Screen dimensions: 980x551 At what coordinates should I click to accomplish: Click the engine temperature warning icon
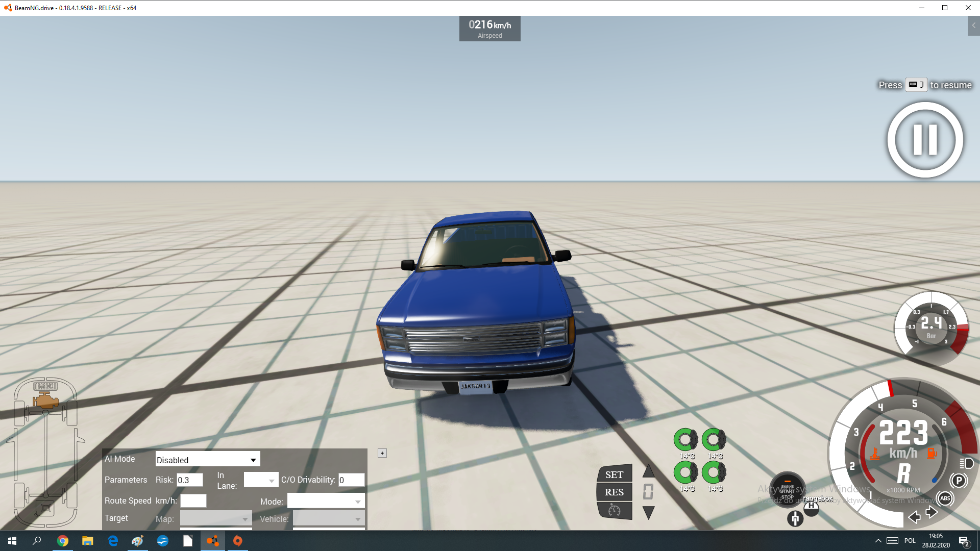pos(874,454)
